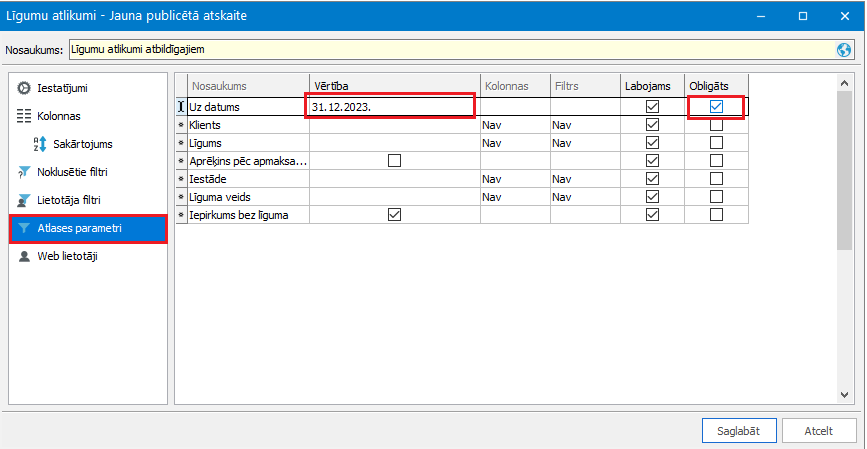
Task: Click scrollbar down arrow in parameters grid
Action: (x=844, y=394)
